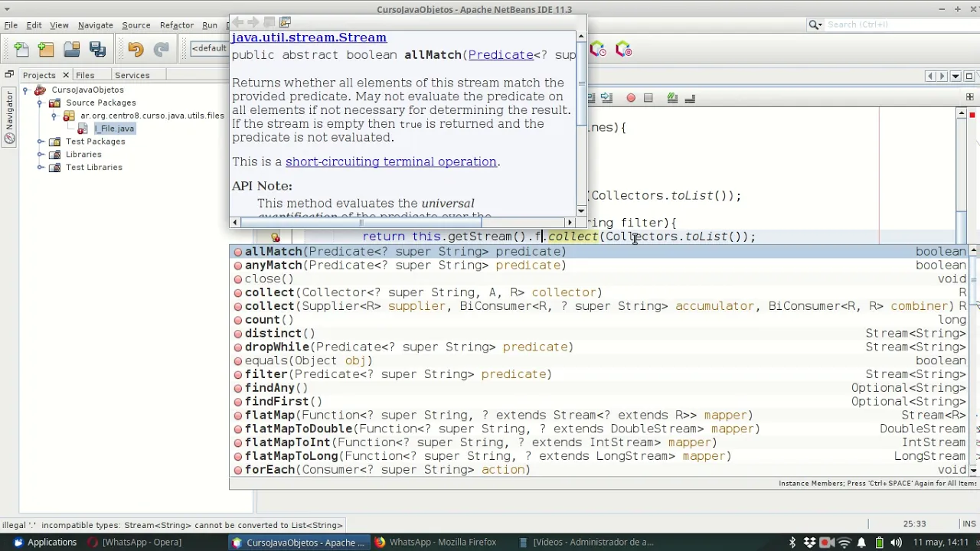The height and width of the screenshot is (551, 980).
Task: Maximize the editor window button
Action: pyautogui.click(x=969, y=76)
